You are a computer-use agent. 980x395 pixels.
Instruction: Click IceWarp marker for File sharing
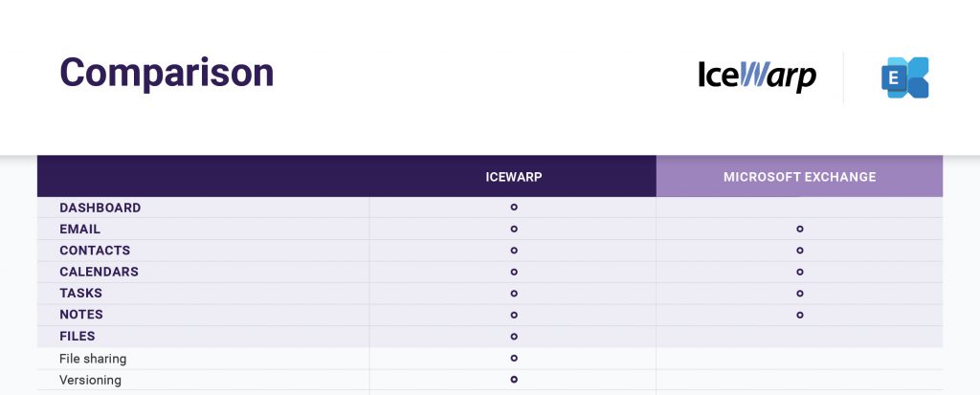pos(514,358)
